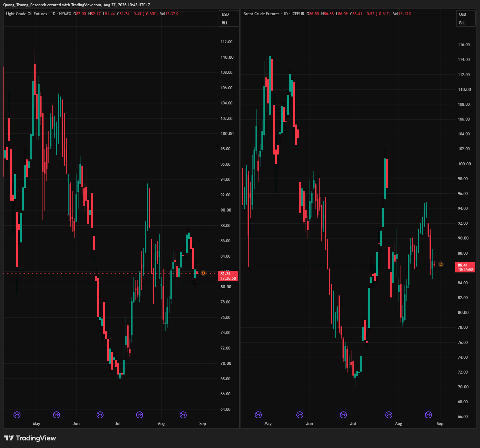Click the first contract roll icon before May on the Light Crude chart
The image size is (480, 448).
click(x=17, y=415)
